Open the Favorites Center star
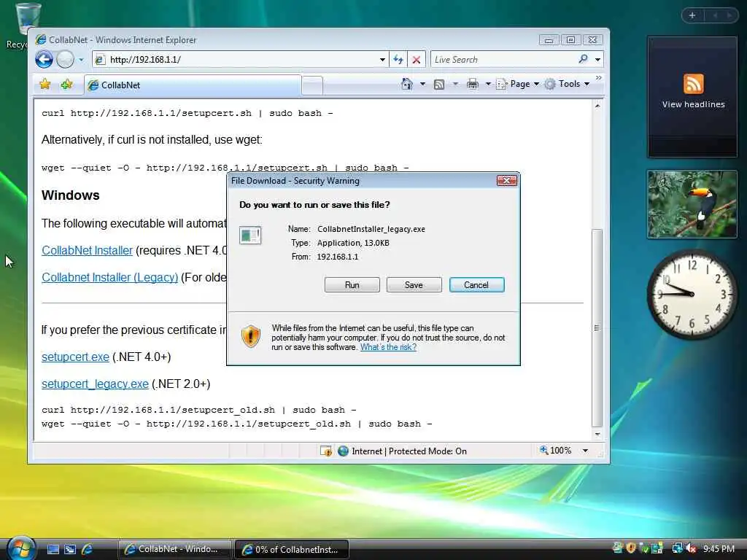The image size is (747, 560). 45,85
